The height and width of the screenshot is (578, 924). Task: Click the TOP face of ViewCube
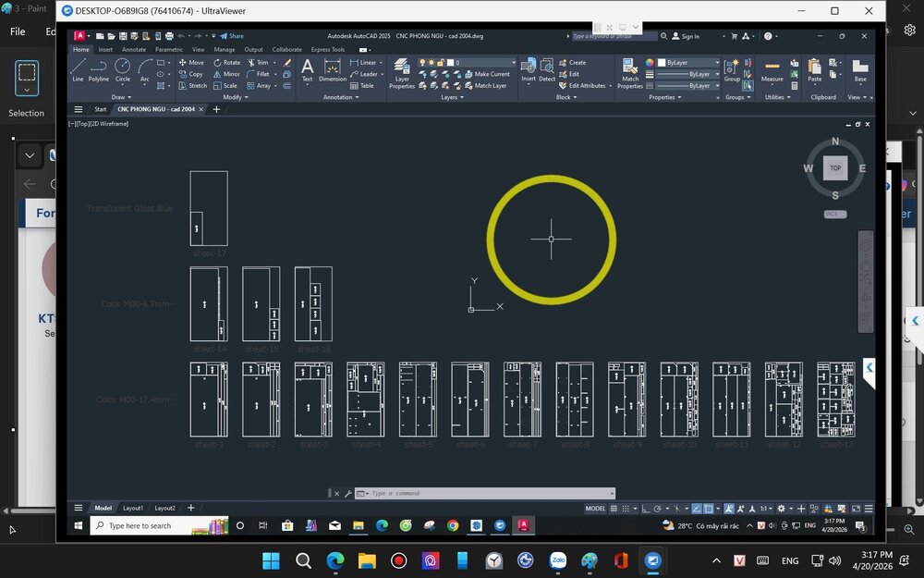pyautogui.click(x=835, y=168)
